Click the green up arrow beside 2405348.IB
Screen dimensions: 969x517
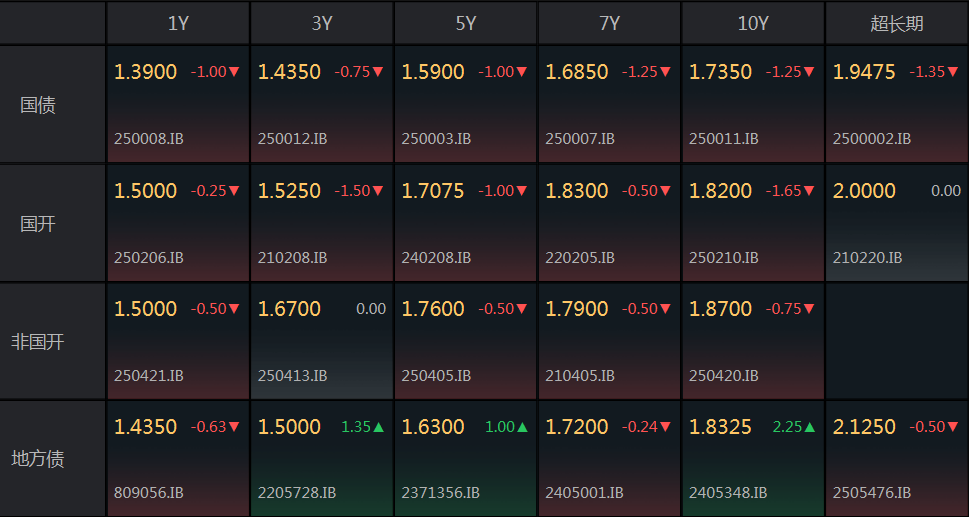[810, 427]
